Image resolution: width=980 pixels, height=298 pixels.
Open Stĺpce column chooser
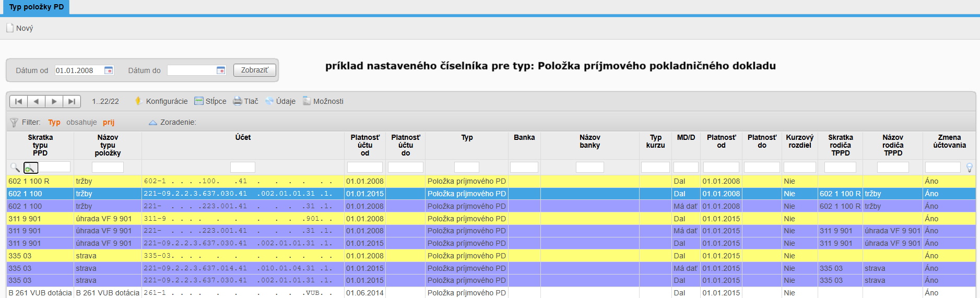(x=210, y=101)
